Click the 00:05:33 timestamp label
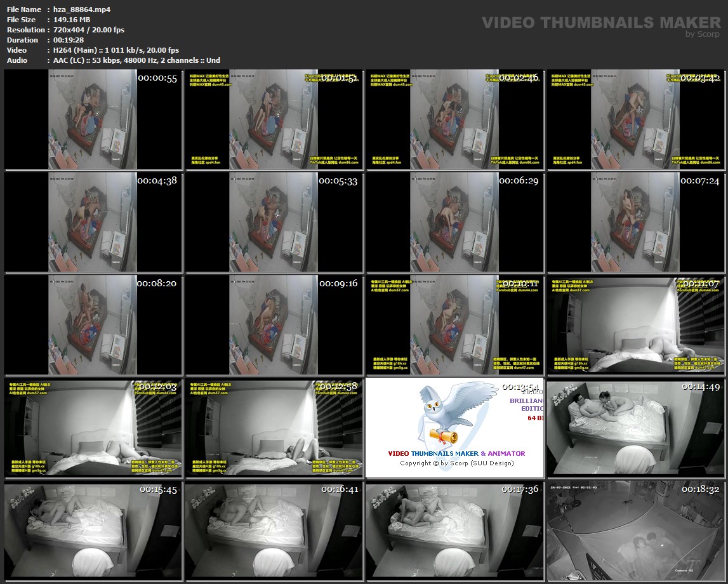 pos(338,181)
